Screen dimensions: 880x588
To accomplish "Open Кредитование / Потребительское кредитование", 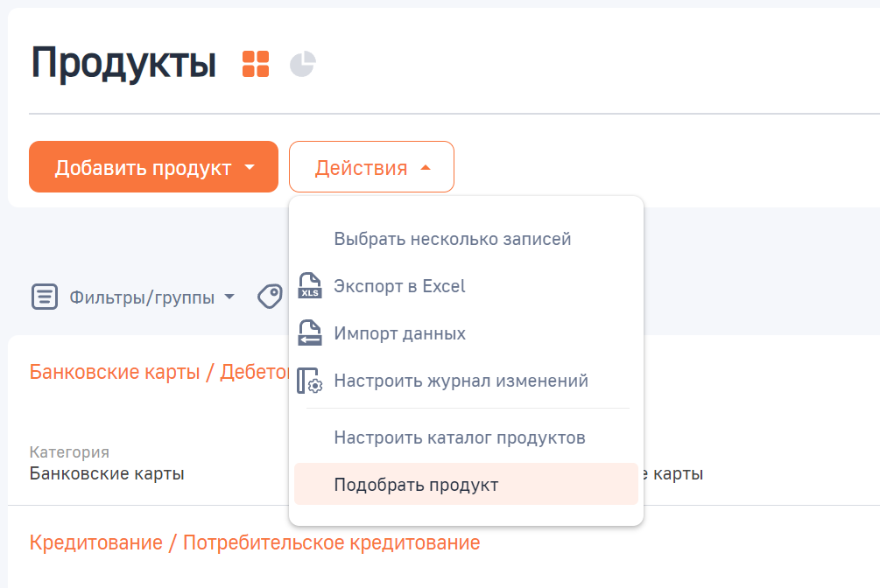I will pos(254,542).
